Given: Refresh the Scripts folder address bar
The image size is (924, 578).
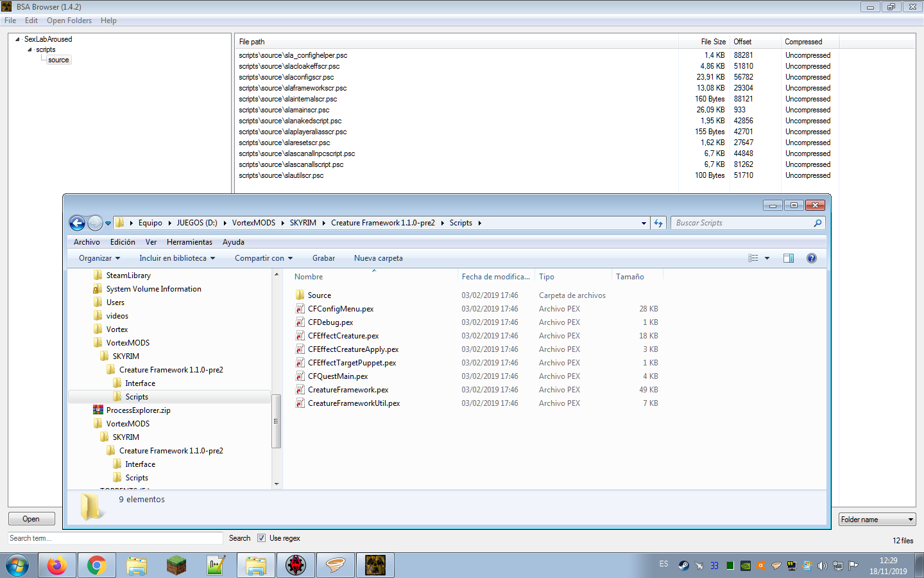Looking at the screenshot, I should [658, 223].
